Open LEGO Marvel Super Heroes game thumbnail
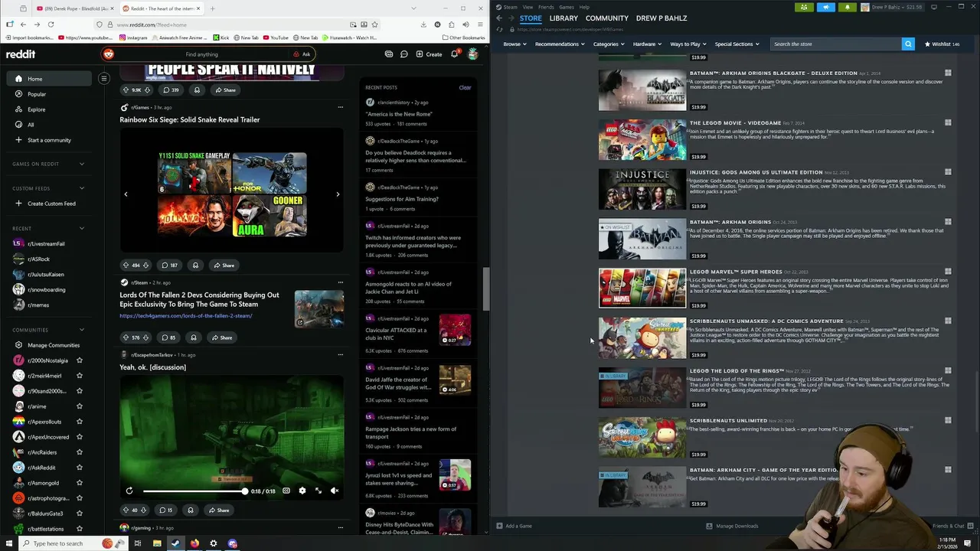This screenshot has width=980, height=551. click(x=642, y=288)
